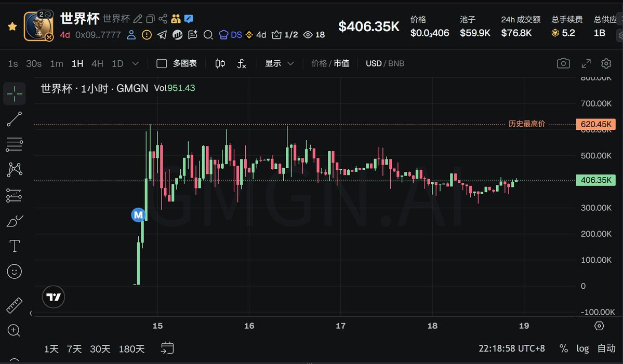Open the AI notes sparkle icon
This screenshot has height=364, width=623.
pos(193,35)
